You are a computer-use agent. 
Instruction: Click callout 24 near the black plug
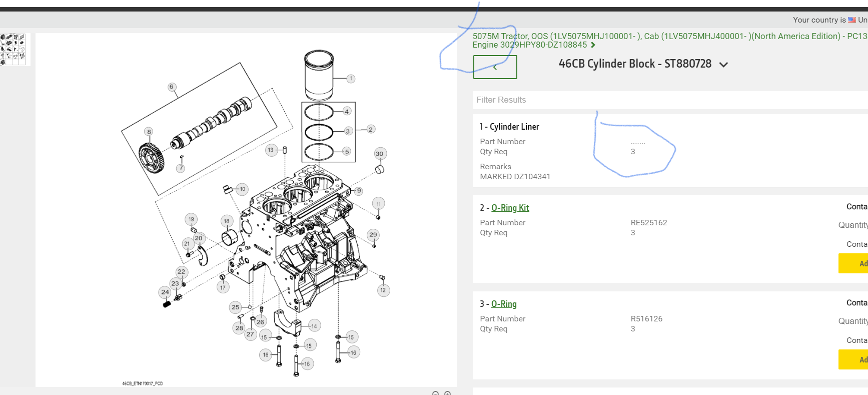point(165,292)
